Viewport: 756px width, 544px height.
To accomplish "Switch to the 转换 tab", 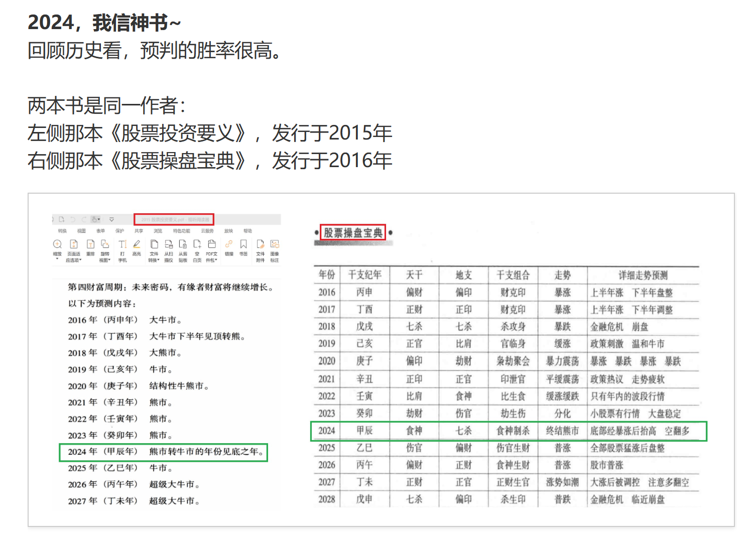I will (62, 231).
